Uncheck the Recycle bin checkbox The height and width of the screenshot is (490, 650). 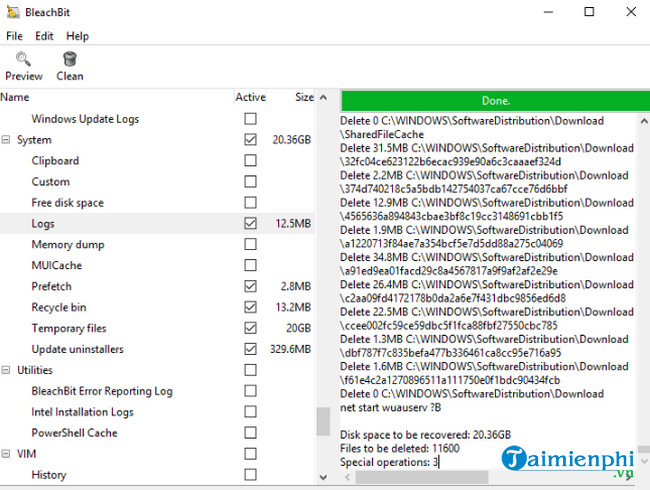pos(250,307)
